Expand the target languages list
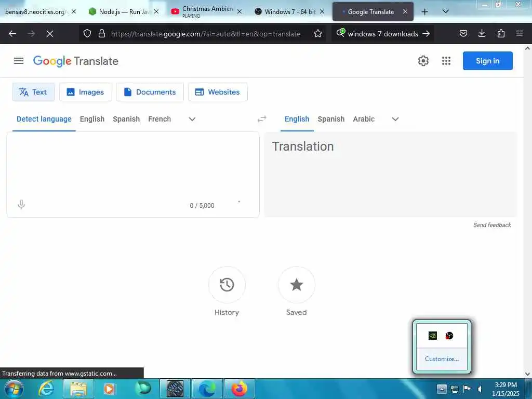532x399 pixels. click(395, 119)
